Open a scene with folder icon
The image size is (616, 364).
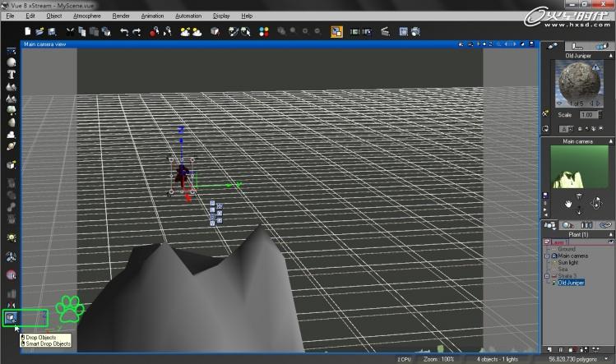(39, 31)
